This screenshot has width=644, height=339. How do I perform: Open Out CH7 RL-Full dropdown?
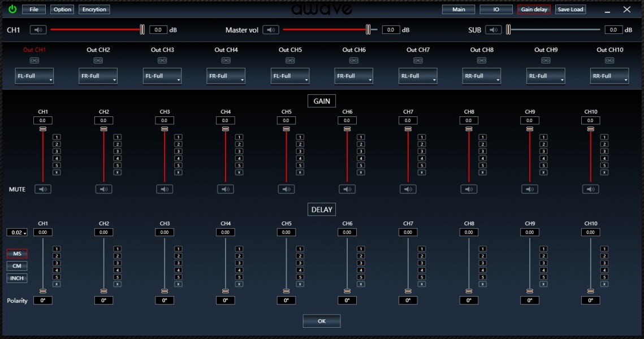pyautogui.click(x=418, y=76)
